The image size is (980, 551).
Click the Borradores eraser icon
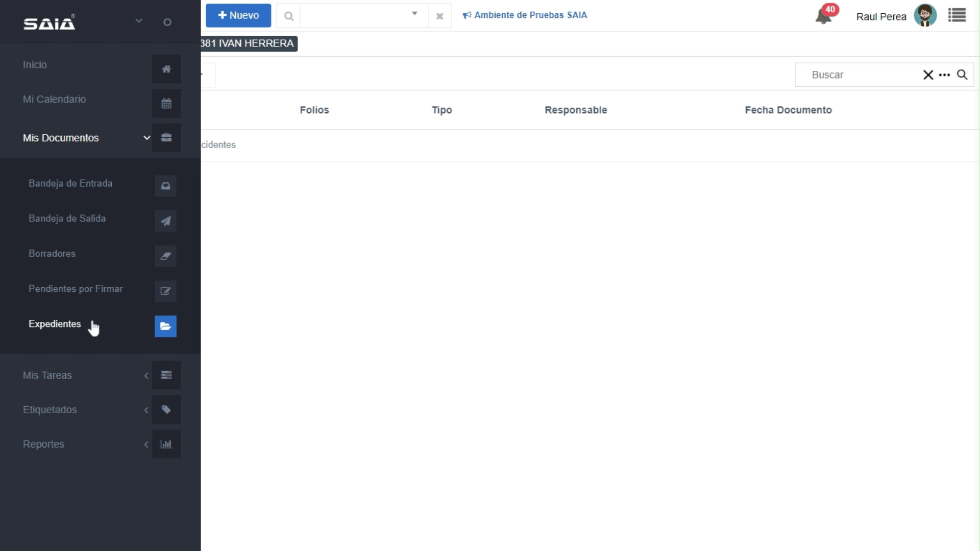coord(165,256)
